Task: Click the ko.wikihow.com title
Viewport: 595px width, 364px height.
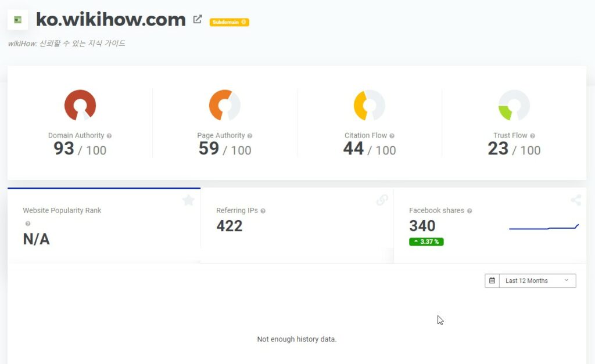Action: (111, 19)
